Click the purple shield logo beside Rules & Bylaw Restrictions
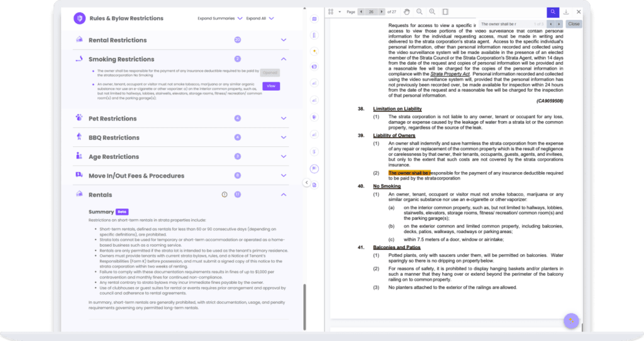 pos(79,18)
